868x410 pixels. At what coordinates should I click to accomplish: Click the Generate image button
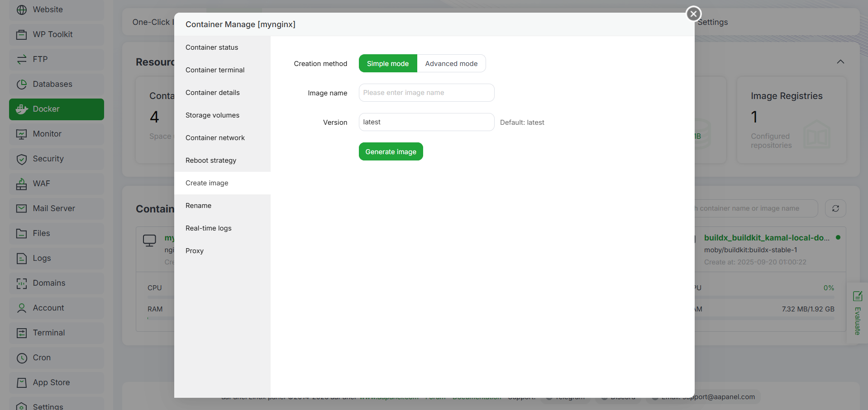tap(391, 151)
